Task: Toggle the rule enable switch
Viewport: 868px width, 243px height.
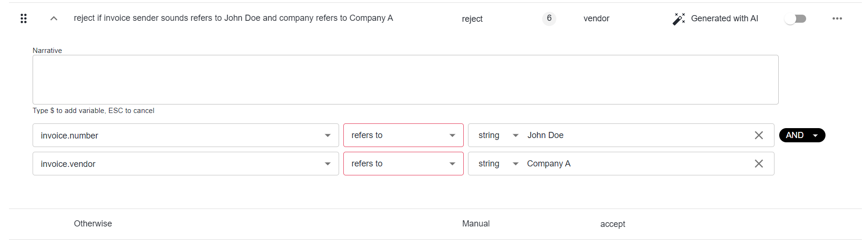Action: coord(796,18)
